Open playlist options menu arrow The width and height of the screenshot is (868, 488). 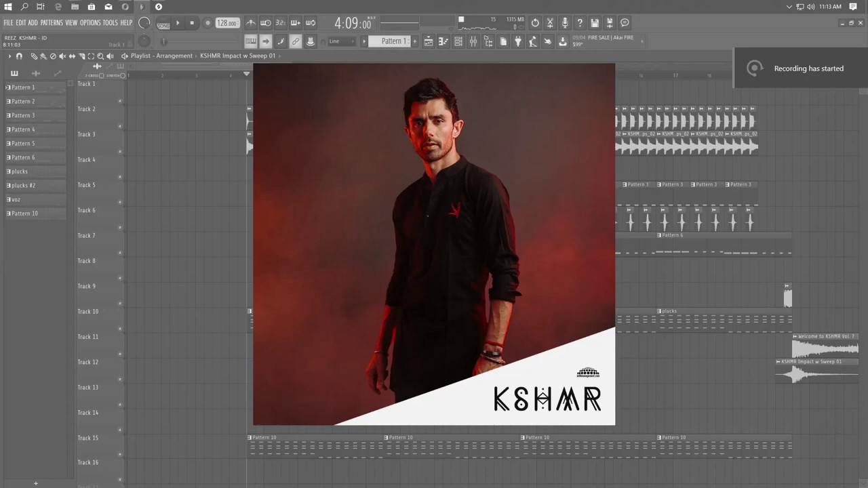click(x=9, y=56)
